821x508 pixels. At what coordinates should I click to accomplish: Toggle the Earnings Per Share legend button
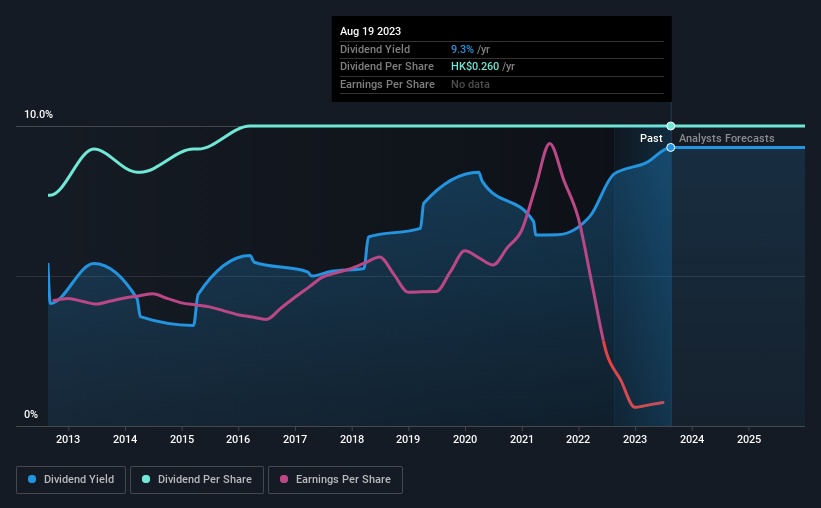[x=335, y=480]
